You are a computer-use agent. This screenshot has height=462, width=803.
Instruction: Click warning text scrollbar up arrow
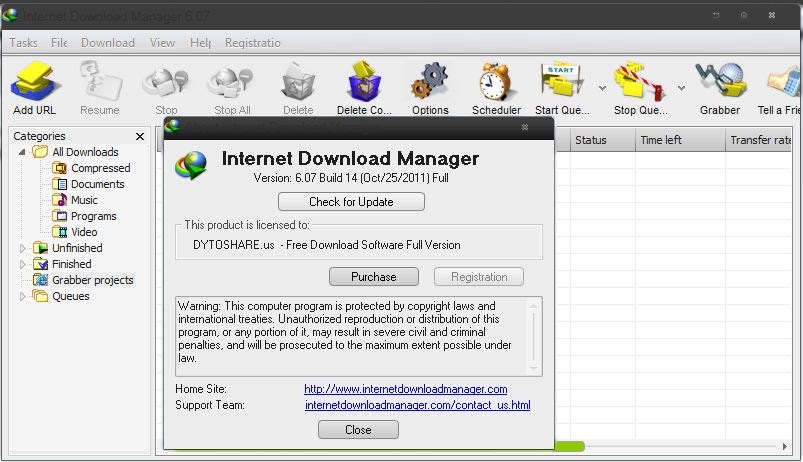coord(534,306)
